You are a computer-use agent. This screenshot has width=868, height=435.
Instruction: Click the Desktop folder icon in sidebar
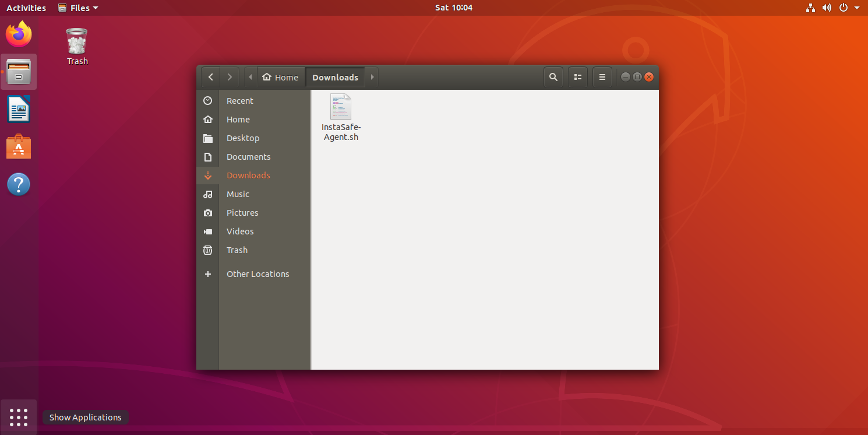tap(208, 138)
